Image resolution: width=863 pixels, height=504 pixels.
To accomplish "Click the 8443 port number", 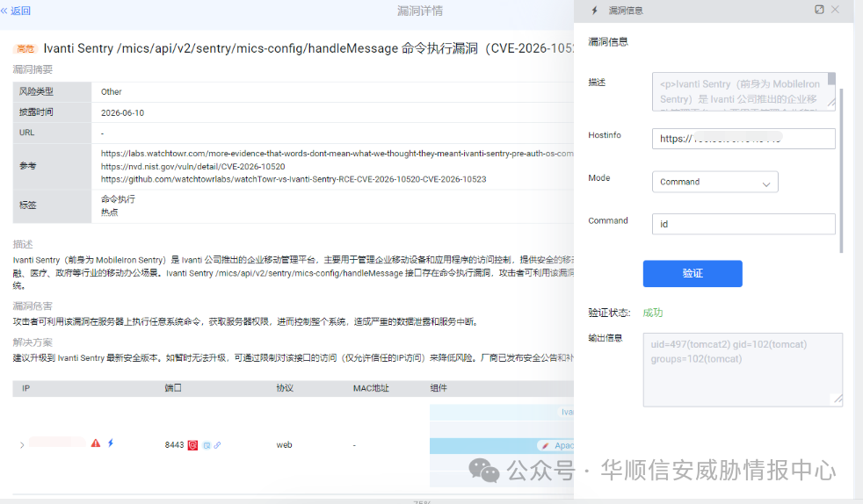I will tap(174, 444).
